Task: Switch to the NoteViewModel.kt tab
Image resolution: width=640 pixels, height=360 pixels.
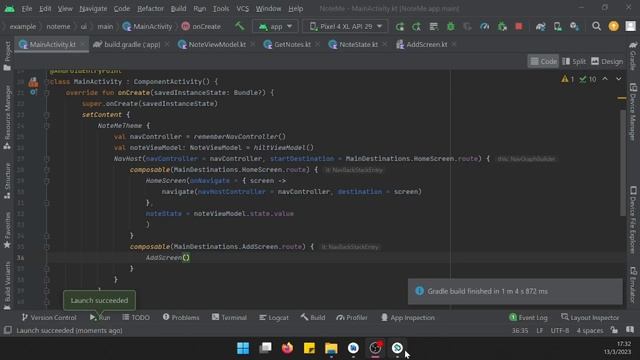Action: pos(217,44)
